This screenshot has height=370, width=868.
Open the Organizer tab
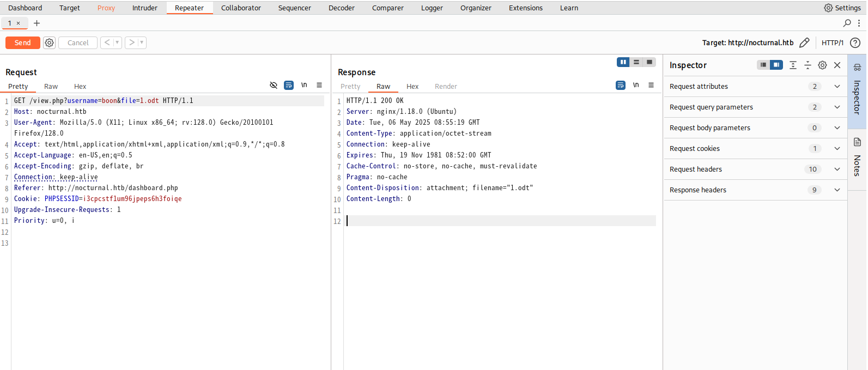tap(476, 8)
